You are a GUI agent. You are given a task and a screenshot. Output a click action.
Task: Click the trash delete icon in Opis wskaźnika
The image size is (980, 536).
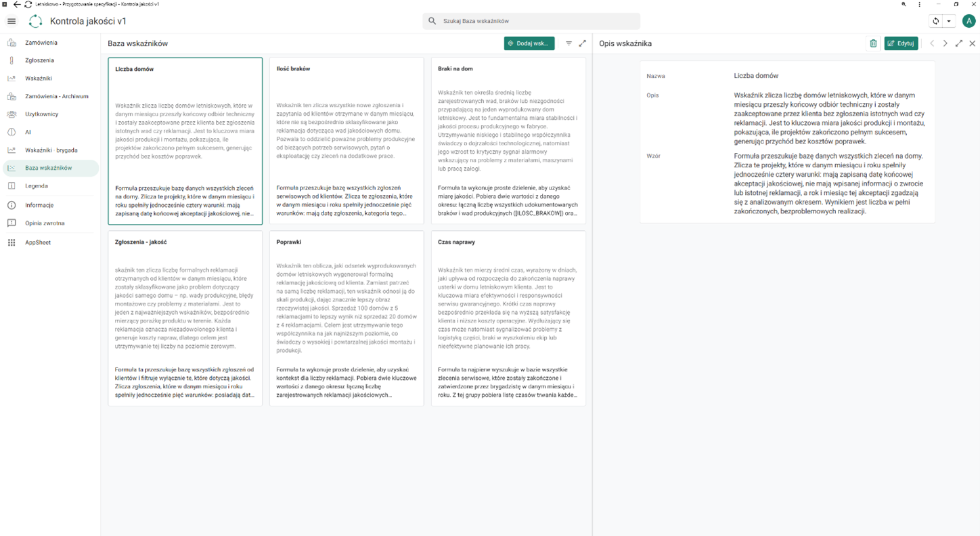coord(873,43)
